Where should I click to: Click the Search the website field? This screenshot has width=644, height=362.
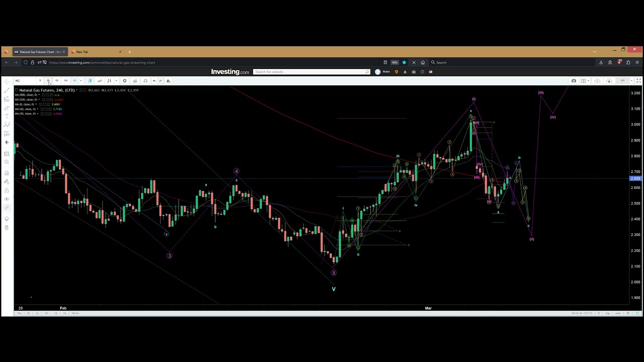311,72
